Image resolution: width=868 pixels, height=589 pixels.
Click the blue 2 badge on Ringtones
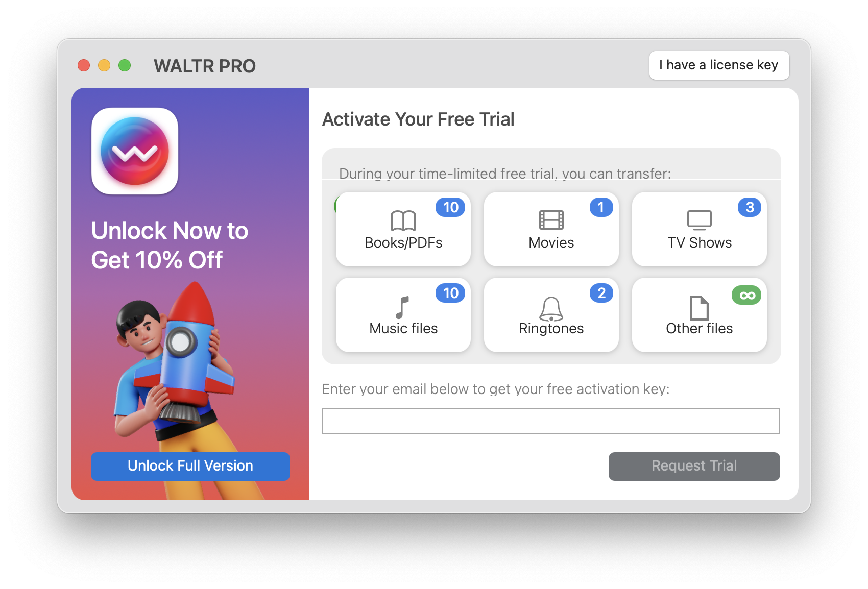[601, 293]
